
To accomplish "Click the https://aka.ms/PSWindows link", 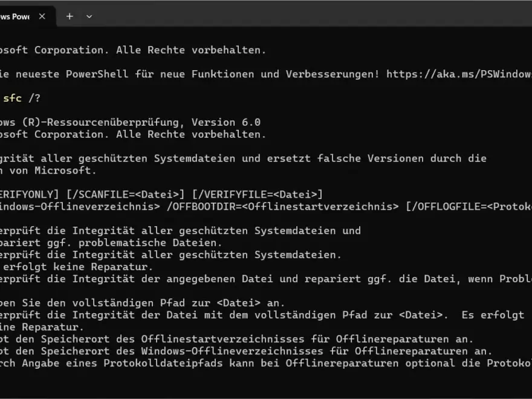I will [461, 74].
